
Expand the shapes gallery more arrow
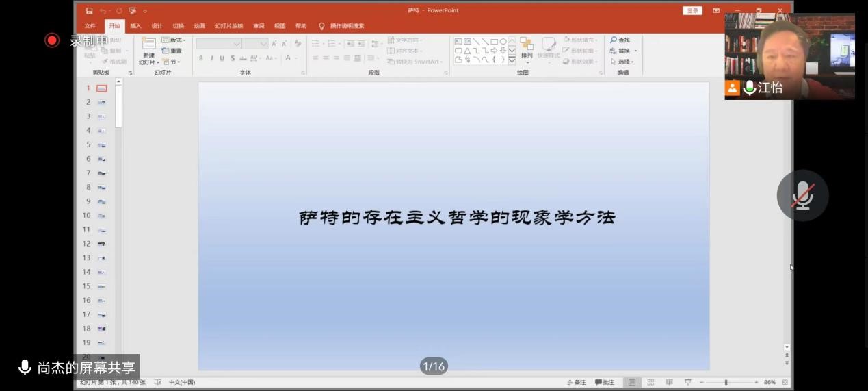click(x=512, y=60)
